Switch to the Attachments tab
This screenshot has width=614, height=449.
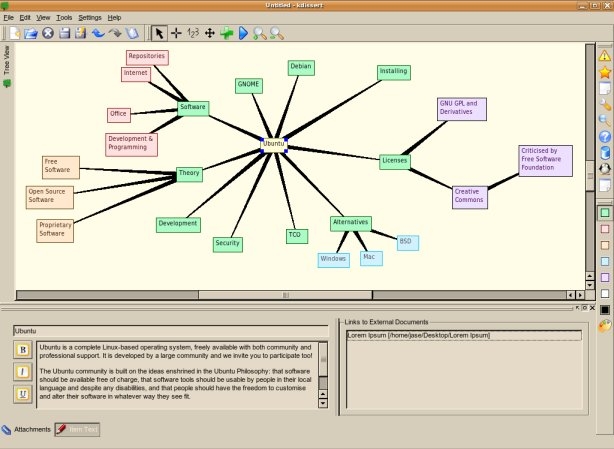tap(26, 429)
